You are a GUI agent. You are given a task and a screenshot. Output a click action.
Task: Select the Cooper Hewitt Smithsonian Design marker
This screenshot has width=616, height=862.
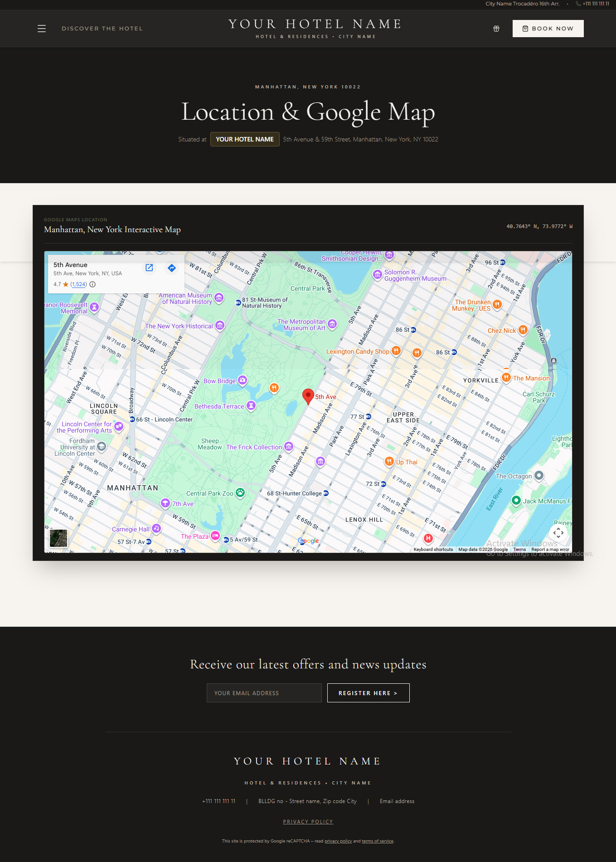(x=389, y=255)
